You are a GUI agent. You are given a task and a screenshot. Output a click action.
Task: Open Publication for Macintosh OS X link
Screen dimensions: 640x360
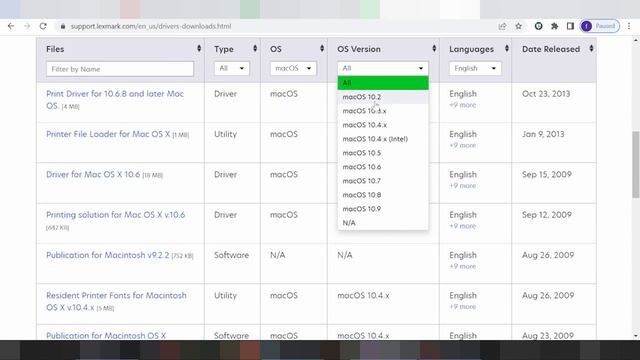point(106,336)
